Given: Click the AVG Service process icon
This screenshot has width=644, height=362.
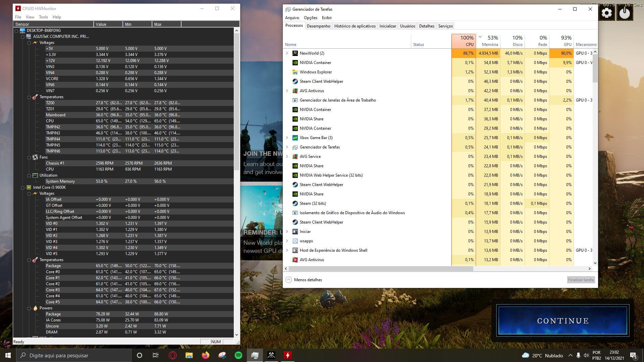Looking at the screenshot, I should click(x=295, y=157).
